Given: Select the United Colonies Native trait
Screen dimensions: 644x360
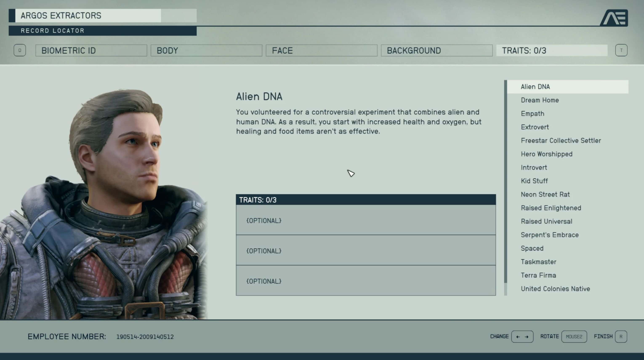Looking at the screenshot, I should tap(555, 289).
